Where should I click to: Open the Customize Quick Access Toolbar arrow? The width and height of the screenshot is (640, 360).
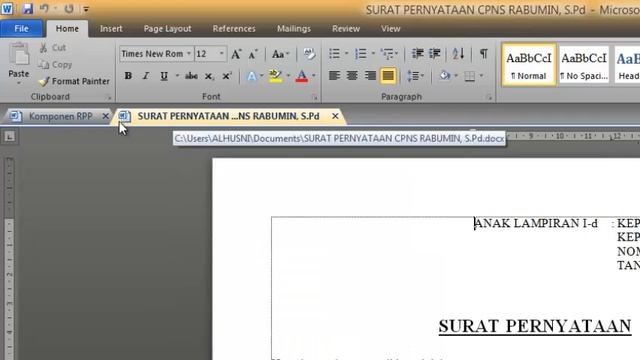pos(86,9)
